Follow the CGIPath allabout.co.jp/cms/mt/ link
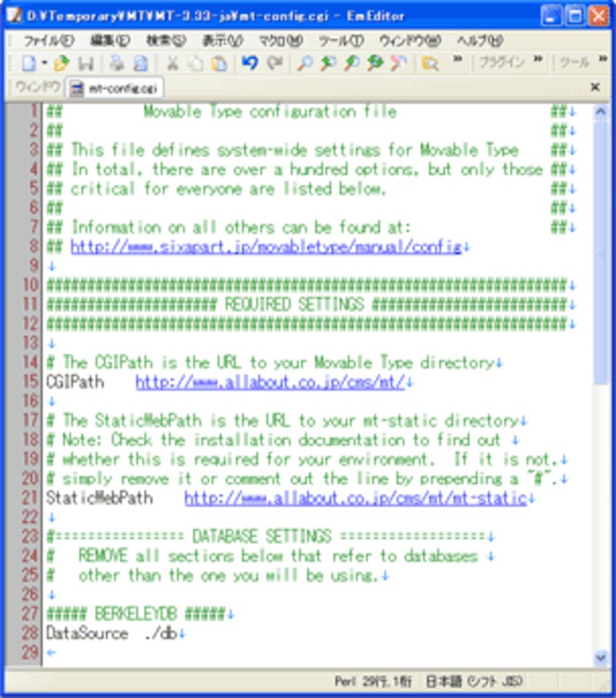The width and height of the screenshot is (616, 698). tap(270, 382)
